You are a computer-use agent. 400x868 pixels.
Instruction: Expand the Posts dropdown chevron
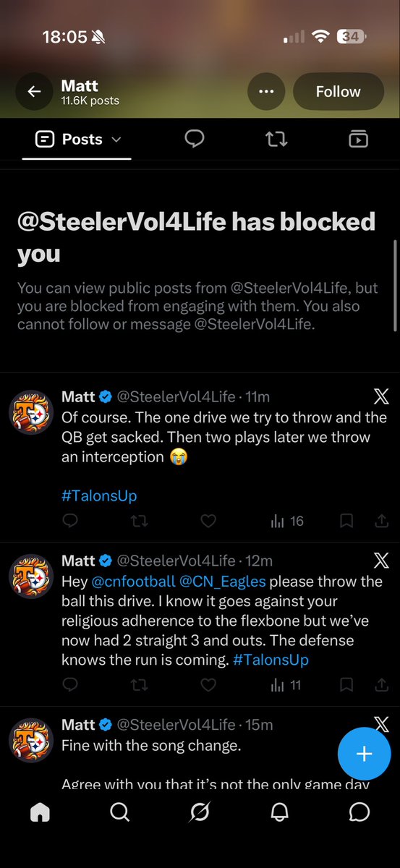click(116, 140)
